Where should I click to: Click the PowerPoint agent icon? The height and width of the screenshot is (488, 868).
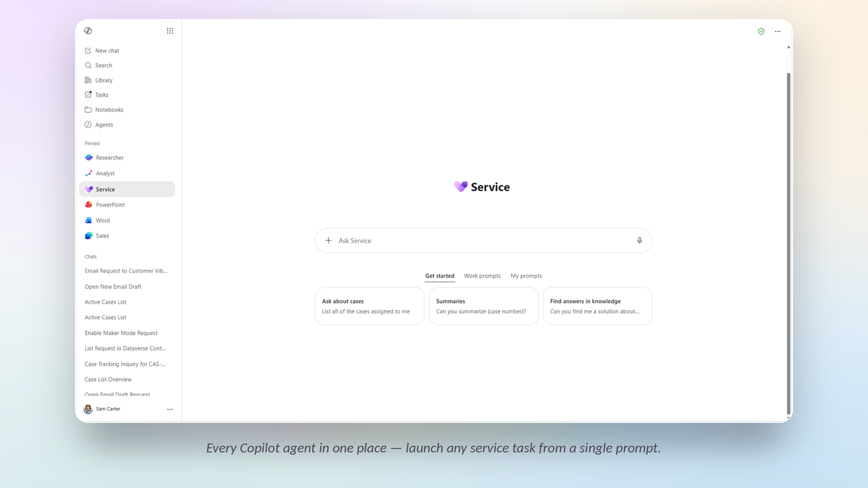point(89,205)
